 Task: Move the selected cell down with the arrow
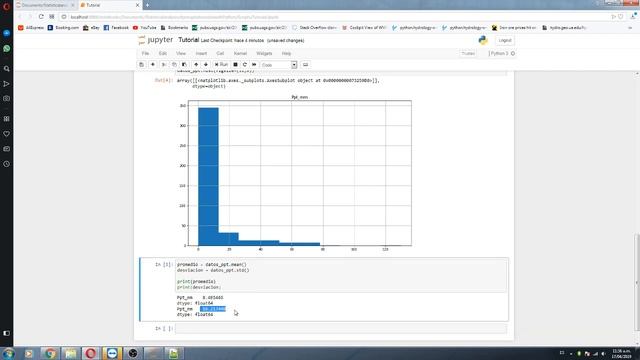(x=206, y=64)
